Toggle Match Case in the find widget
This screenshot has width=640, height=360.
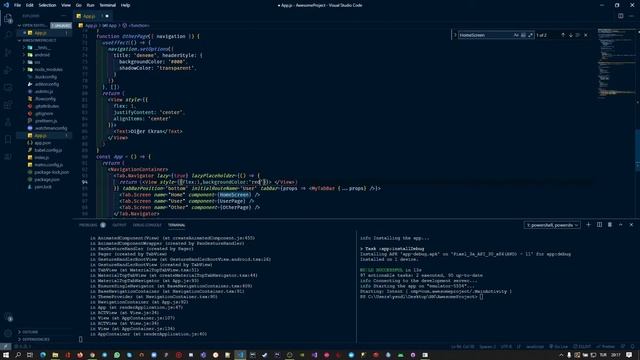coord(516,35)
